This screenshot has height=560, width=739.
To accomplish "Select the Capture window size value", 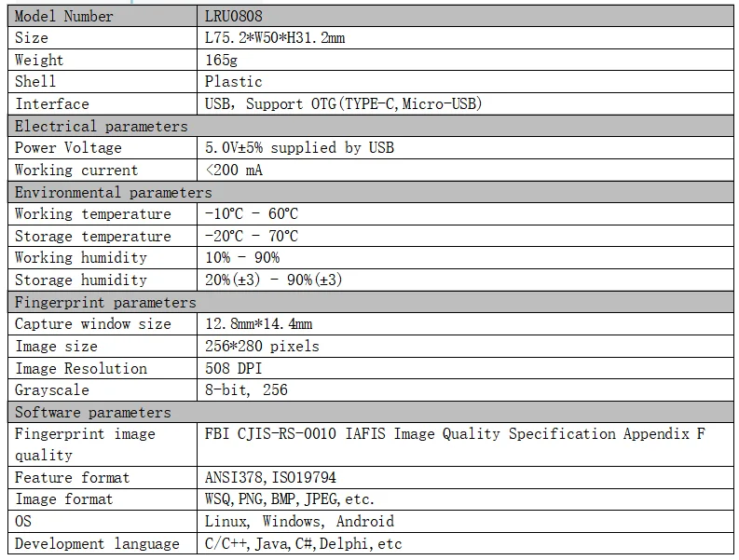I will click(x=258, y=324).
